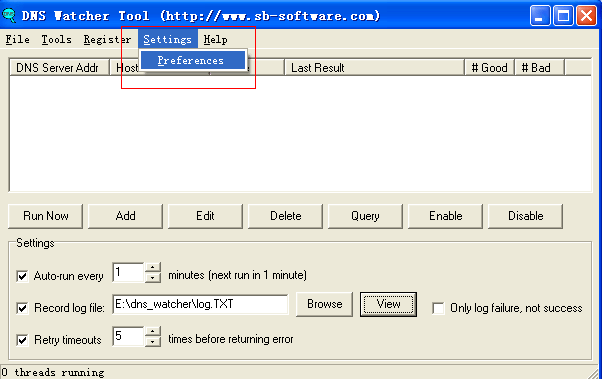Enable Only log failure, not success
This screenshot has width=602, height=379.
pos(438,308)
